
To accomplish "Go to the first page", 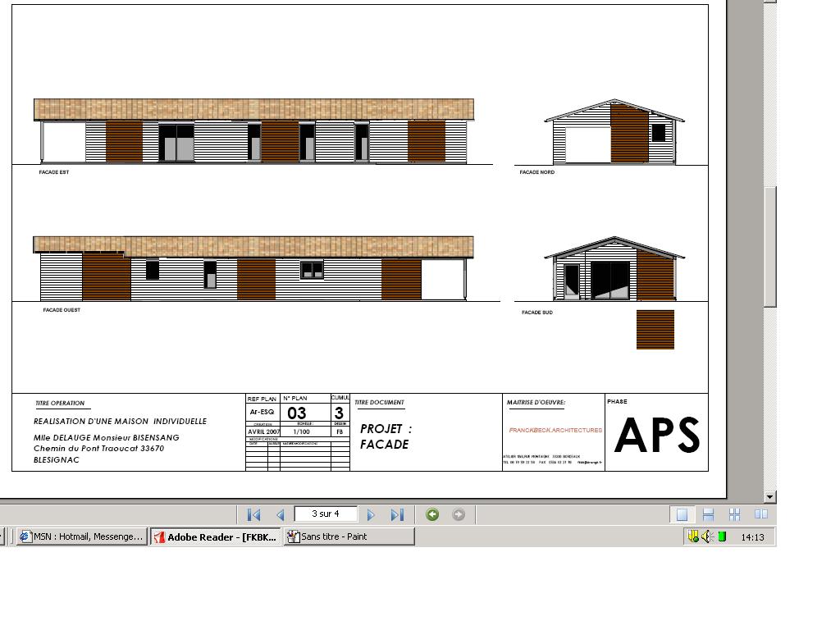I will pos(254,515).
